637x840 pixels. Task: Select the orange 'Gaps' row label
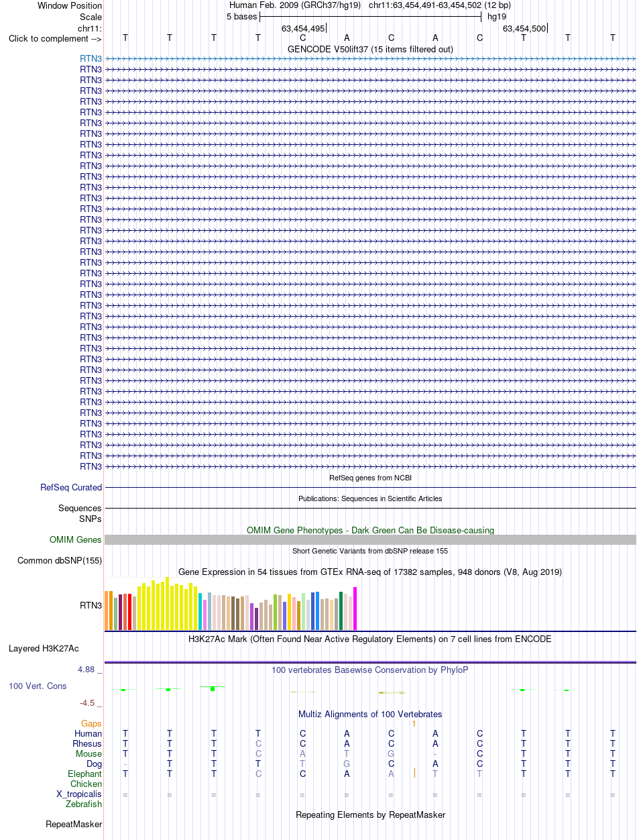92,723
